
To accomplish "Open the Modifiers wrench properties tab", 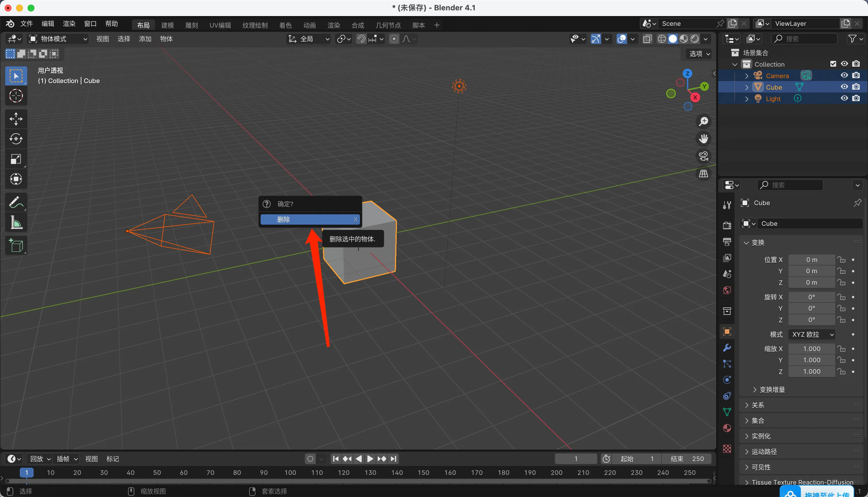I will [727, 348].
